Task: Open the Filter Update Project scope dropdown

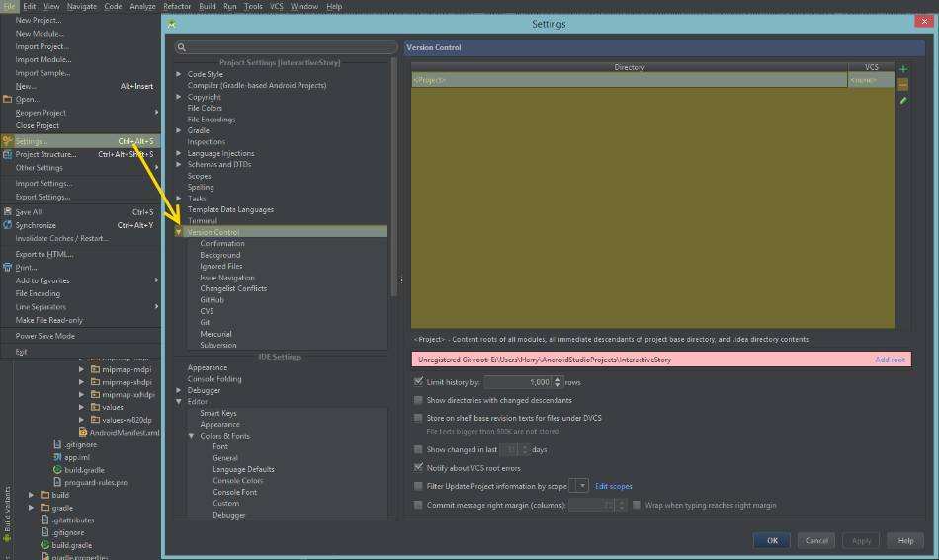Action: click(580, 486)
